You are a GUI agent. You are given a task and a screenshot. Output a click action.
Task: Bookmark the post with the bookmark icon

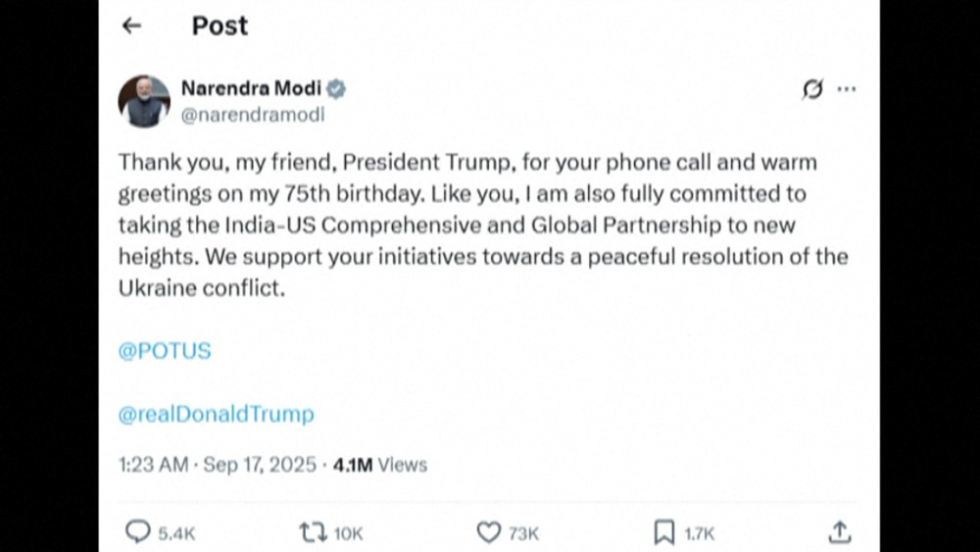[664, 532]
